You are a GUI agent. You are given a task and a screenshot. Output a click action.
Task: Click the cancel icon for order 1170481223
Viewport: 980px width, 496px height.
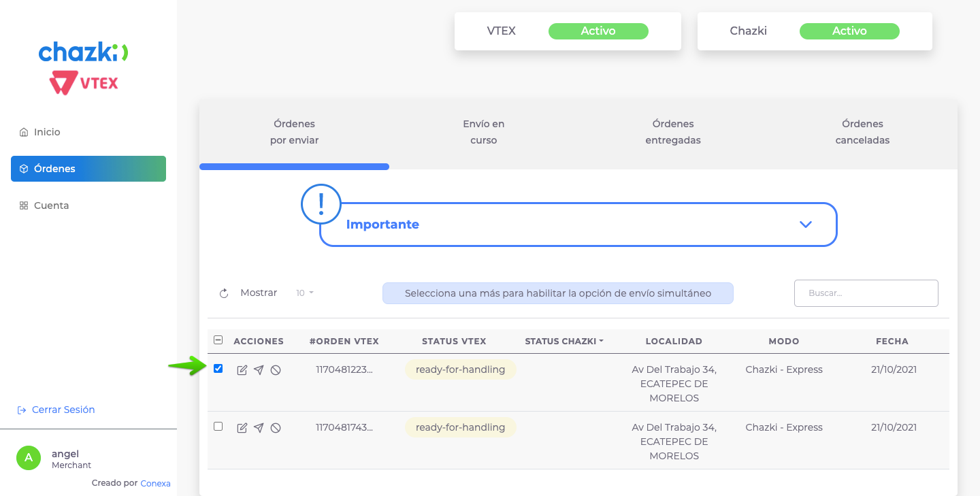(276, 370)
